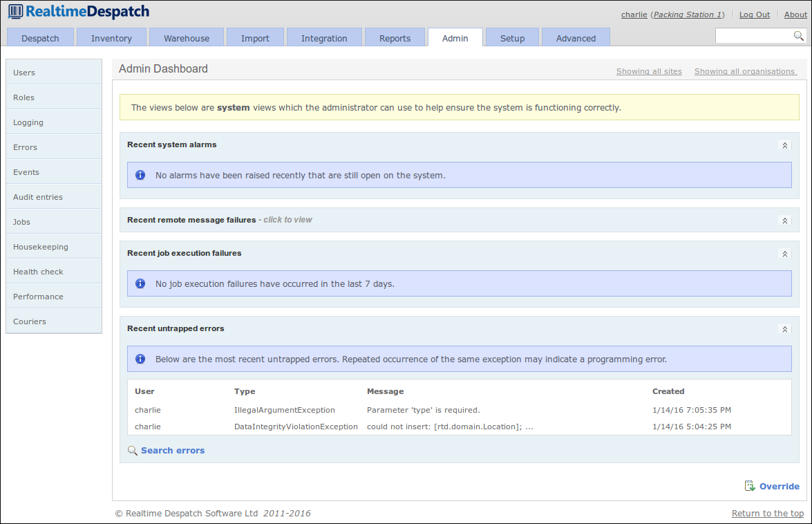Open Couriers in the sidebar
The height and width of the screenshot is (524, 812).
tap(54, 321)
